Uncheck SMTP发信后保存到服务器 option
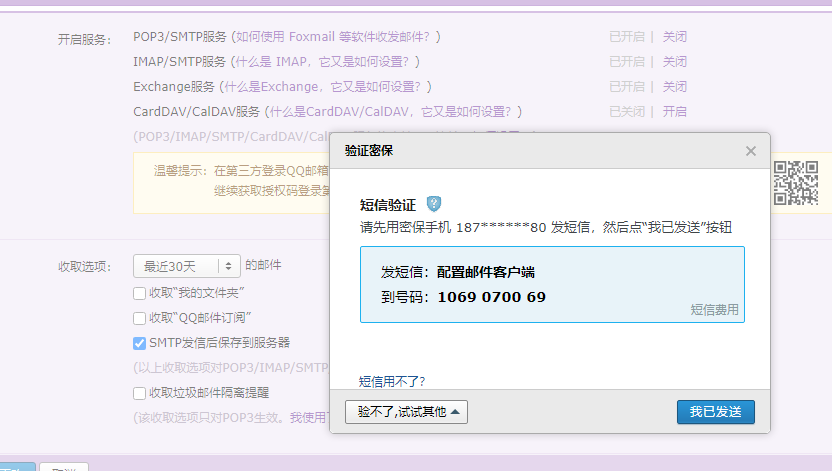 click(x=140, y=343)
